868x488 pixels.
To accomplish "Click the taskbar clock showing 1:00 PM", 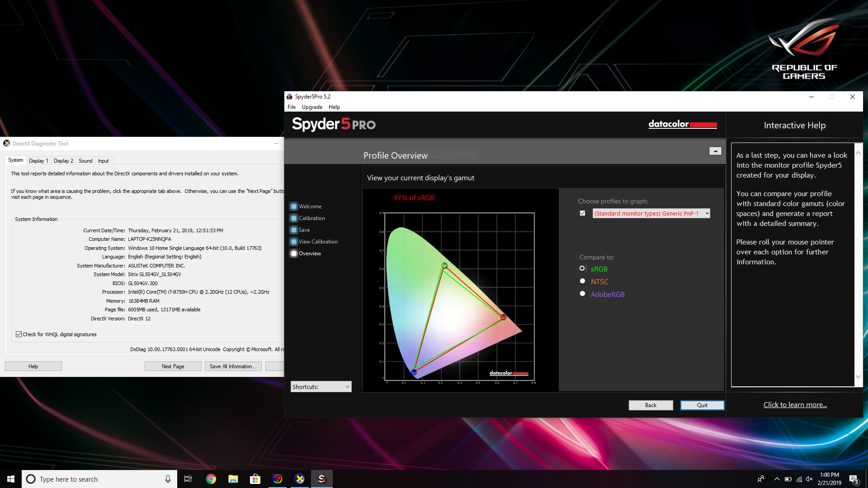I will point(829,479).
